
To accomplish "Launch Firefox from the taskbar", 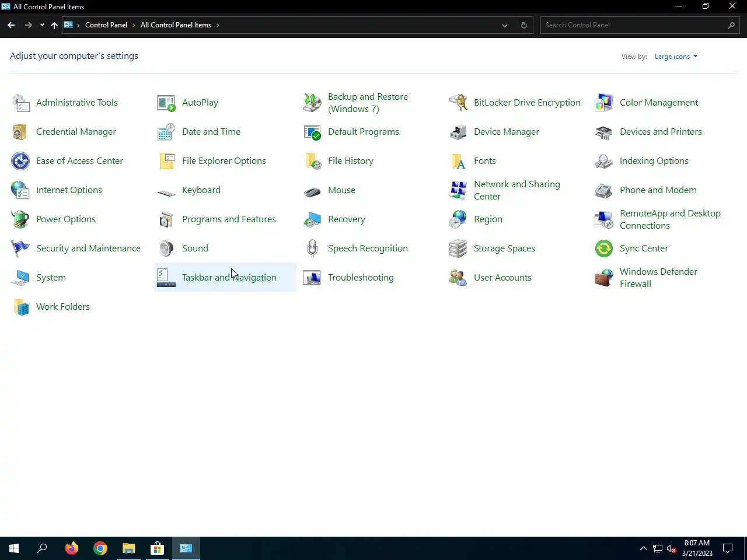I will click(72, 548).
